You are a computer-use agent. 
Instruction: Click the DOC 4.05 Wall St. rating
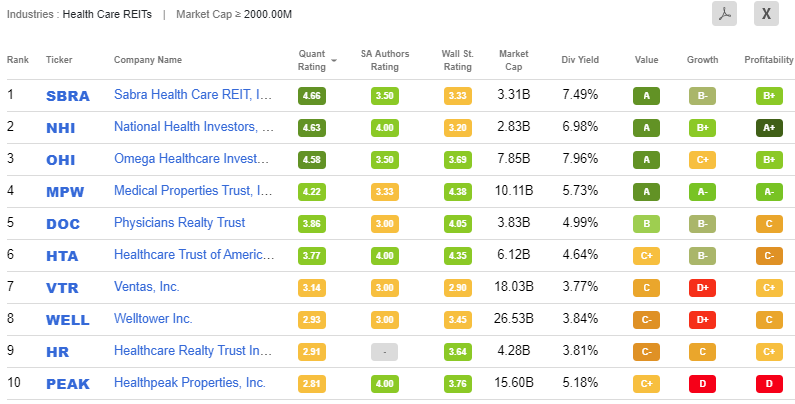coord(457,224)
